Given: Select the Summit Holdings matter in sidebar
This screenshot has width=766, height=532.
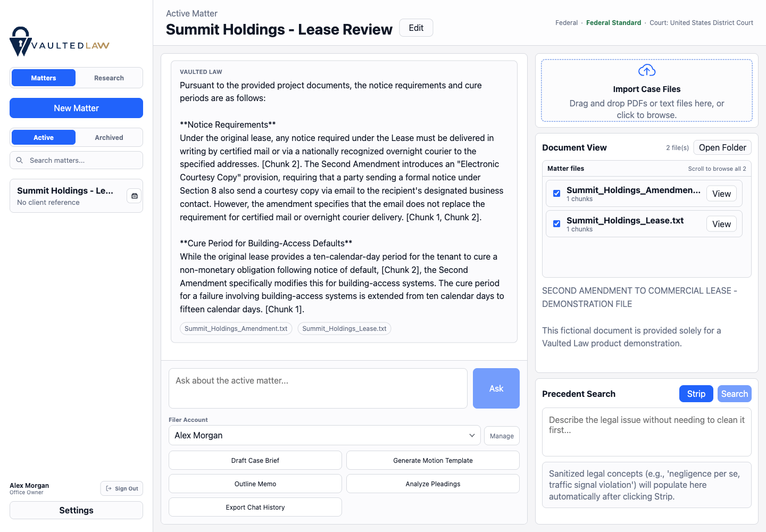Looking at the screenshot, I should [76, 196].
